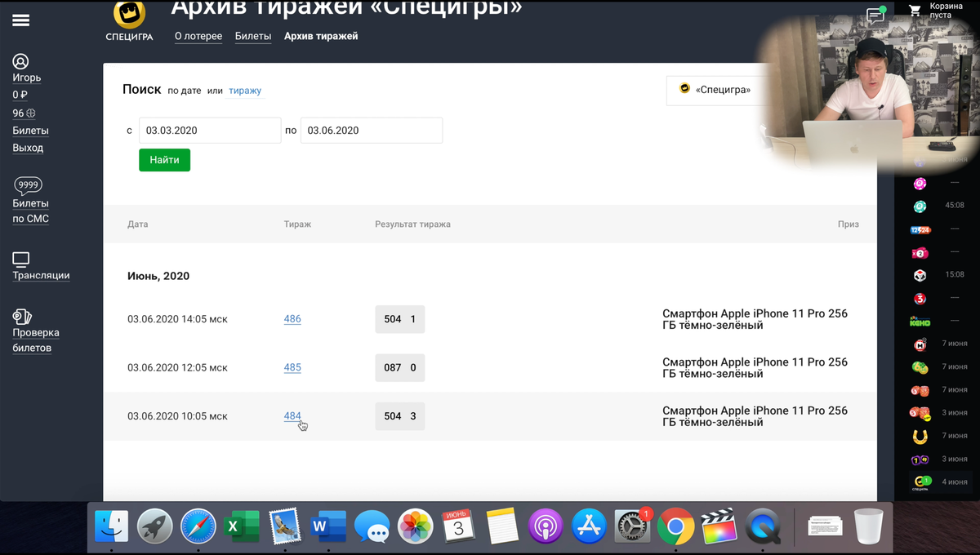Click the Выход link in the sidebar
Viewport: 980px width, 555px height.
pyautogui.click(x=28, y=148)
